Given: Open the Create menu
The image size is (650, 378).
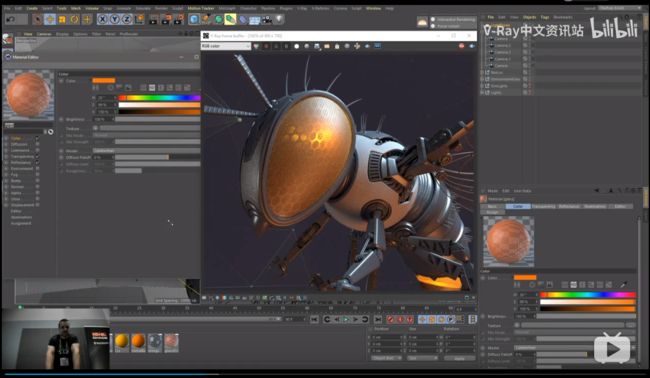Looking at the screenshot, I should point(32,8).
